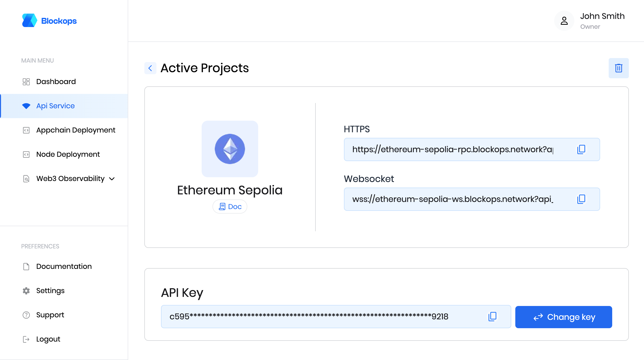Go back using the left chevron
Screen dimensions: 644x360
(150, 68)
